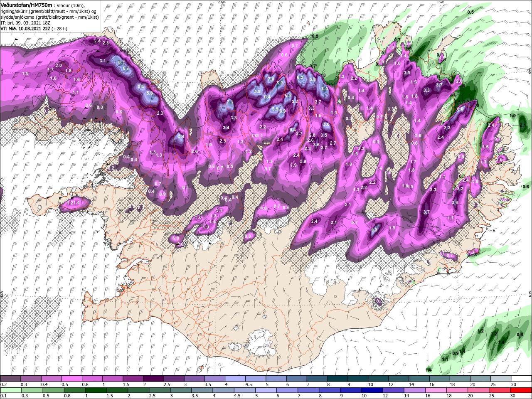The width and height of the screenshot is (532, 399).
Task: Click the bright pink 0.5 snowfall legend swatch
Action: [71, 379]
